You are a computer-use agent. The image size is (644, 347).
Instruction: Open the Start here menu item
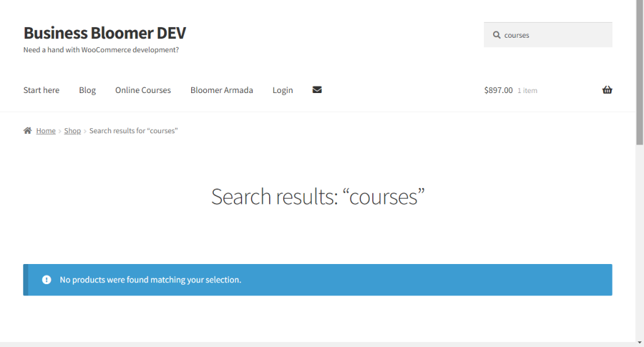(41, 90)
